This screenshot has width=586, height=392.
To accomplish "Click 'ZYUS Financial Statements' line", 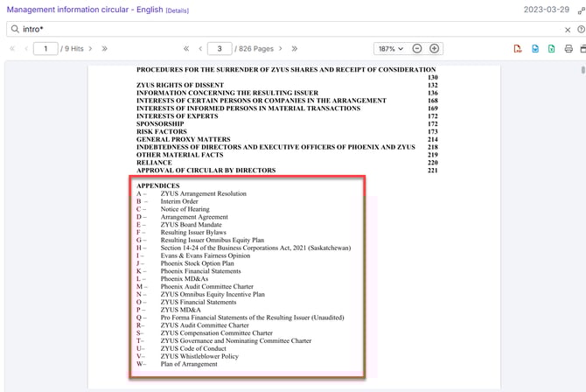I will tap(199, 302).
